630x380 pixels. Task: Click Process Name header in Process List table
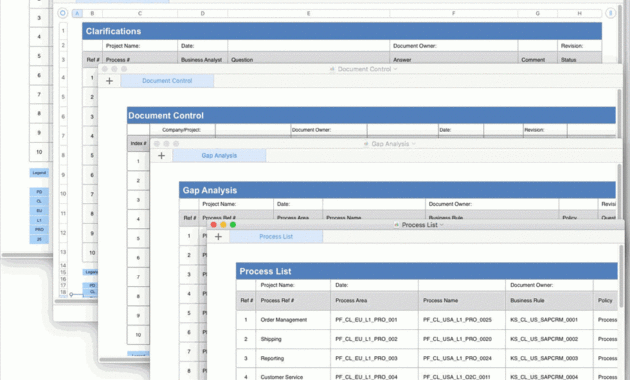[x=462, y=300]
